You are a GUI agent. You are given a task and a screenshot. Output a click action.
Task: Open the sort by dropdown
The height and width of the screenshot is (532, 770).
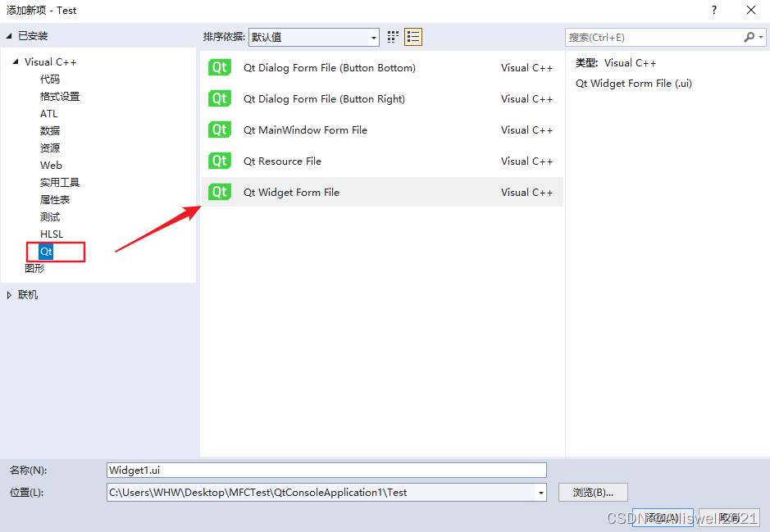click(x=314, y=38)
